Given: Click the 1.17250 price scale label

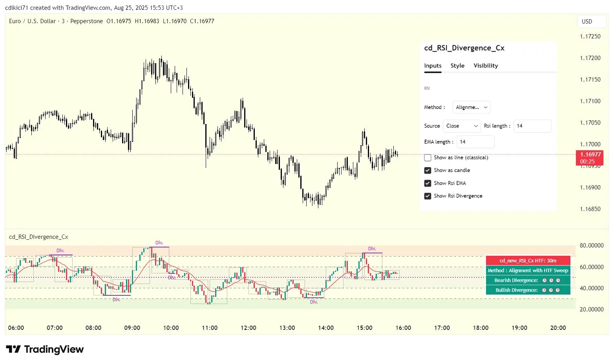Looking at the screenshot, I should 590,36.
